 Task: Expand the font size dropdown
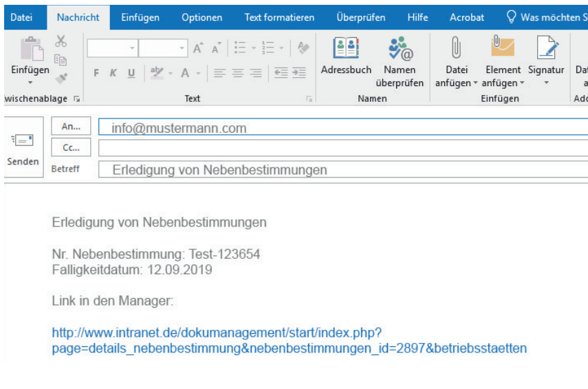point(182,48)
